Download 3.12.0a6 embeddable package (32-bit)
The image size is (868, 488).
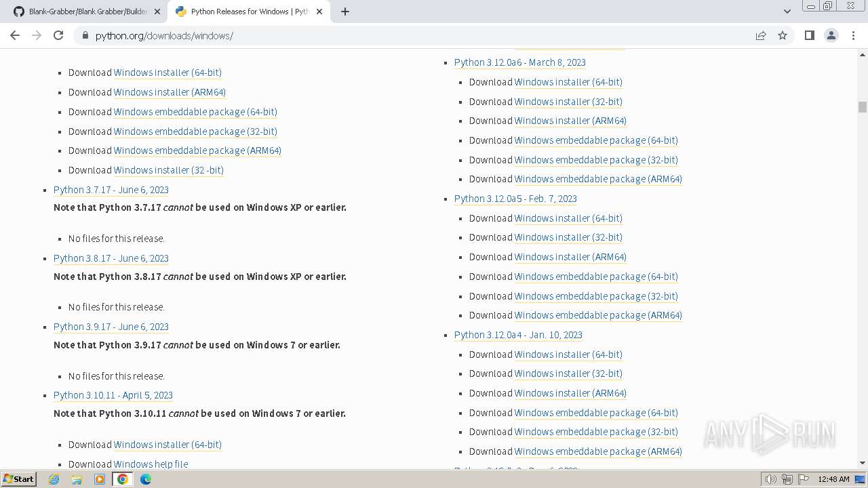point(596,160)
